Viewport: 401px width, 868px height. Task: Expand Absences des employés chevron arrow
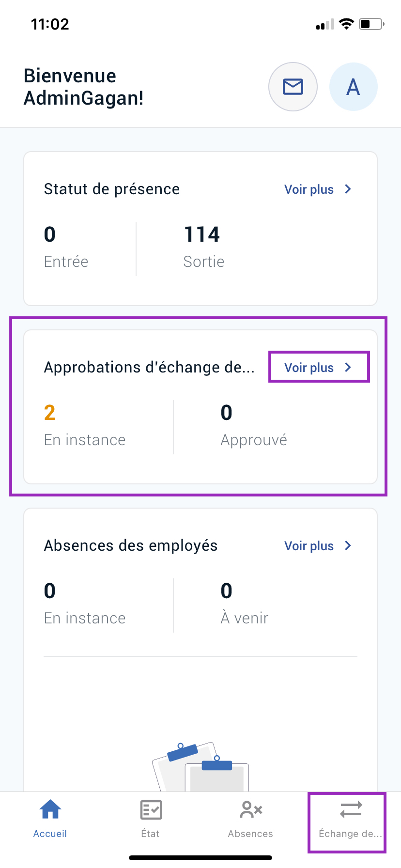tap(348, 545)
